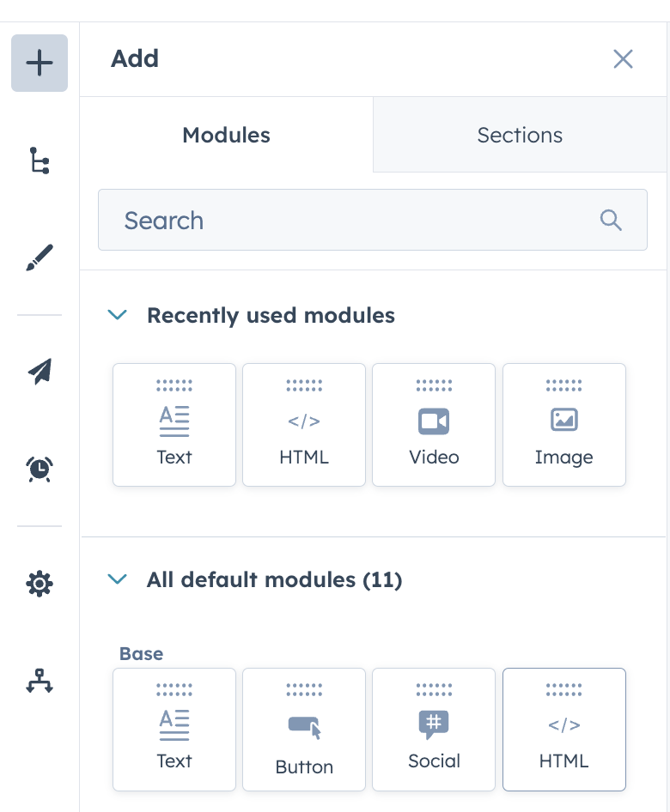Screen dimensions: 670x812
Task: Close the Add panel
Action: 623,59
